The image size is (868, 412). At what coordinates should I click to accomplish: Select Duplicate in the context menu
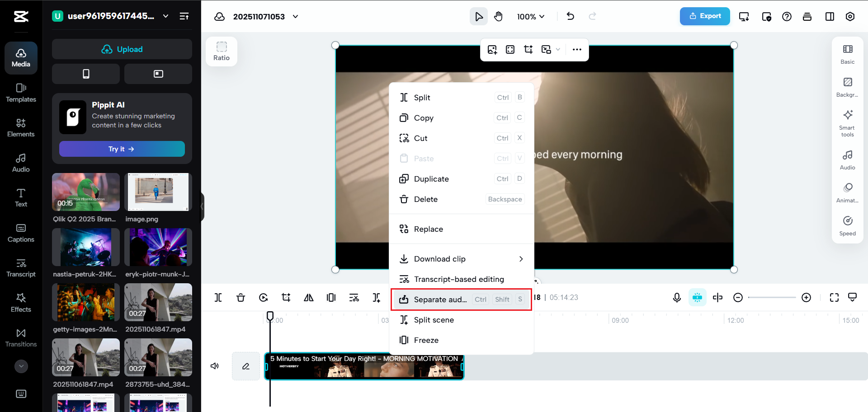pos(462,179)
